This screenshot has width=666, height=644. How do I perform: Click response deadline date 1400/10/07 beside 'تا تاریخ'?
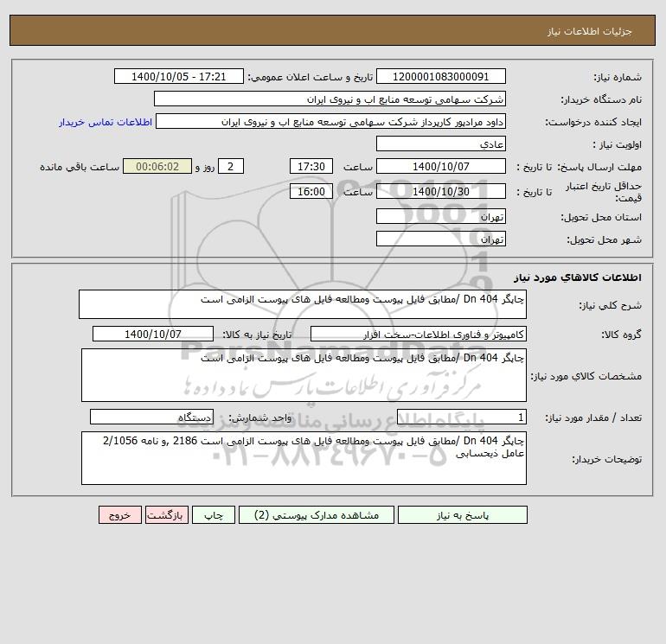441,167
